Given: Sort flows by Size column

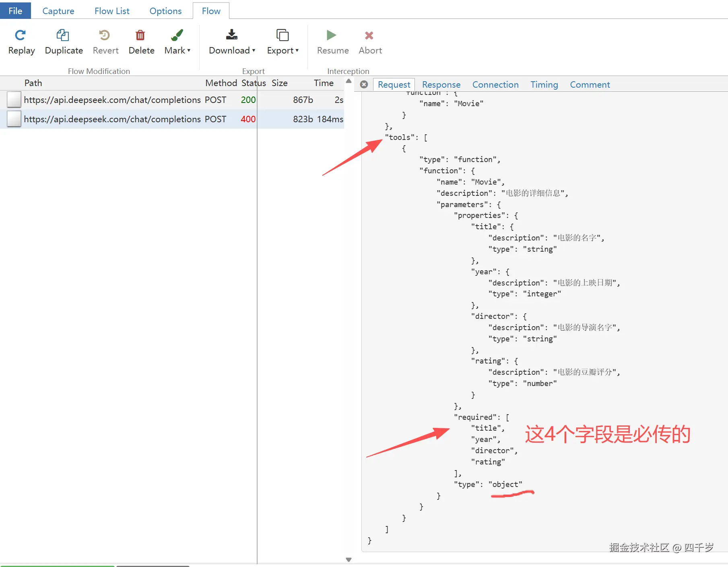Looking at the screenshot, I should pos(279,83).
